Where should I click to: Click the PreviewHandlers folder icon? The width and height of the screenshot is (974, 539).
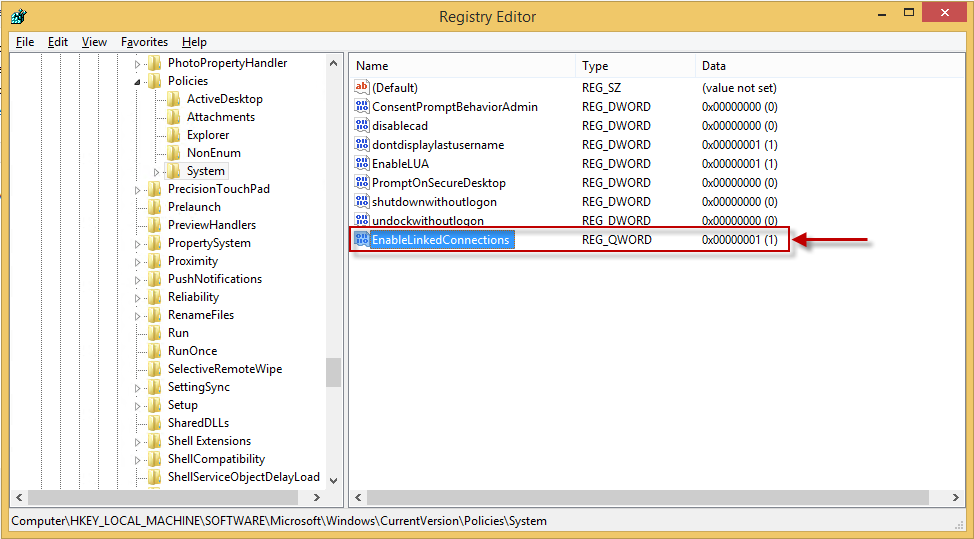tap(154, 225)
